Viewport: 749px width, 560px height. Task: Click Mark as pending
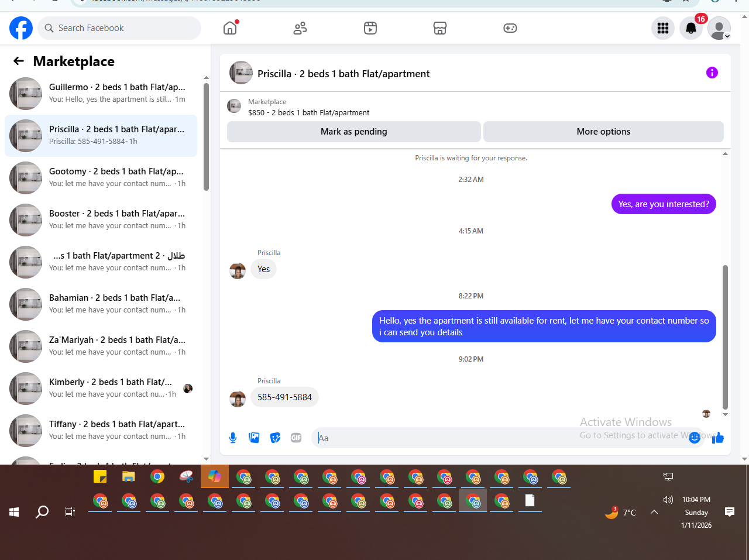point(354,132)
